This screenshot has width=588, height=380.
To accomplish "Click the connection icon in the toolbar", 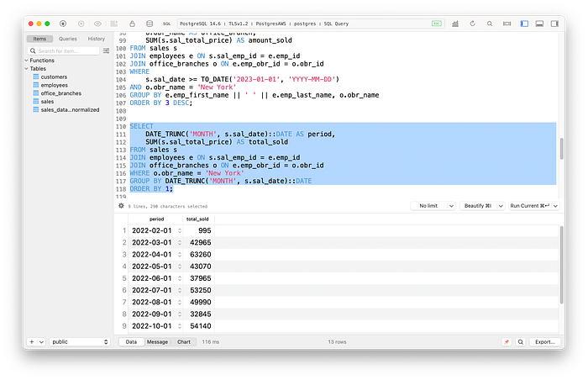I will pyautogui.click(x=63, y=24).
